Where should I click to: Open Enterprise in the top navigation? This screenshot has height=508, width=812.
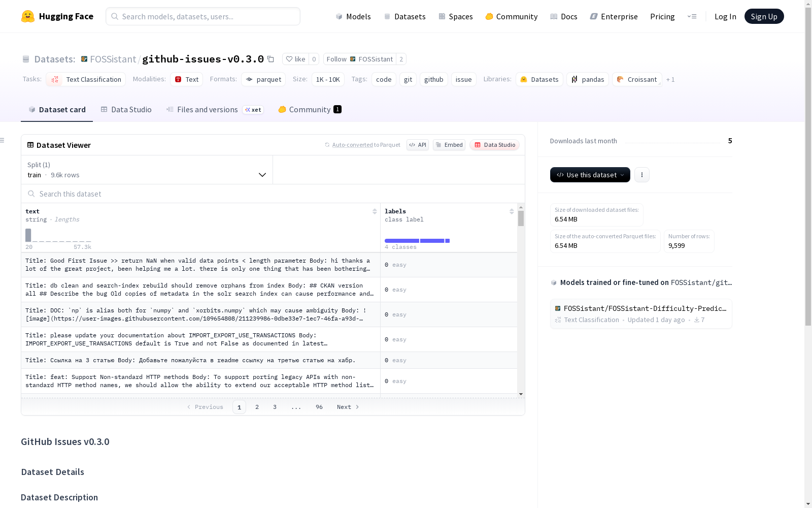614,16
